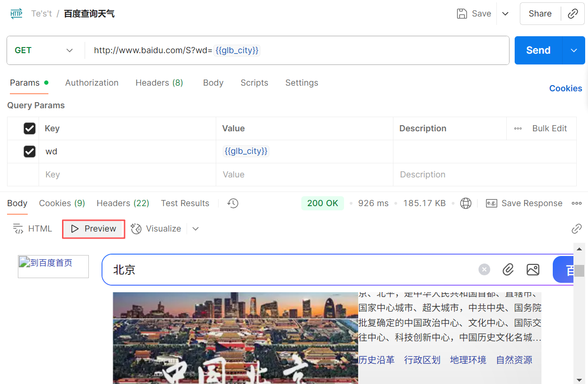
Task: Click the preview scrollbar down arrow
Action: click(580, 379)
